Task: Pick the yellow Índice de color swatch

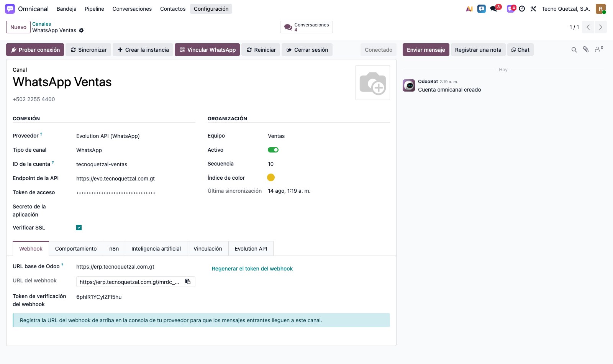Action: pyautogui.click(x=271, y=177)
